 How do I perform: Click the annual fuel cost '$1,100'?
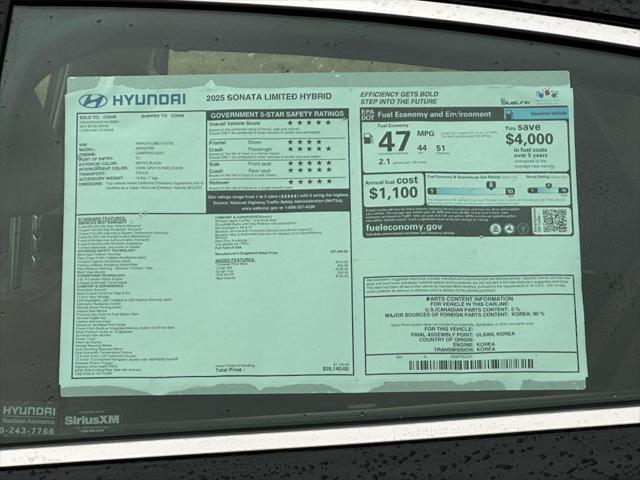[x=393, y=193]
